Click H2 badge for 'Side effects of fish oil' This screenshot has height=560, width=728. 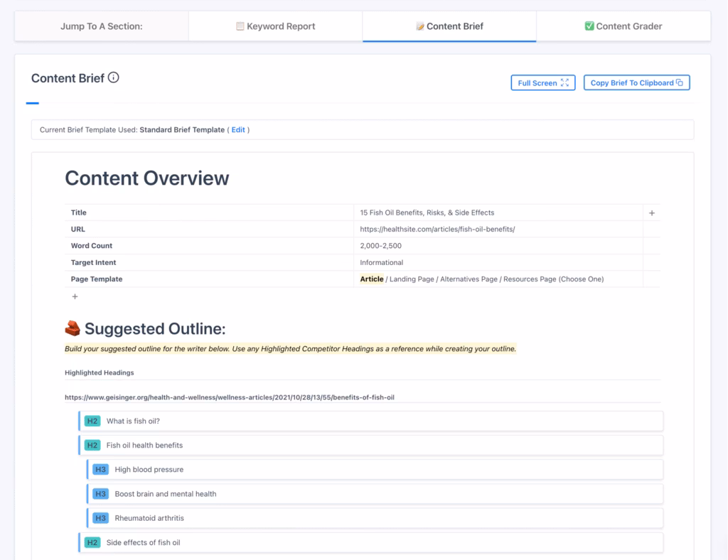(x=92, y=542)
